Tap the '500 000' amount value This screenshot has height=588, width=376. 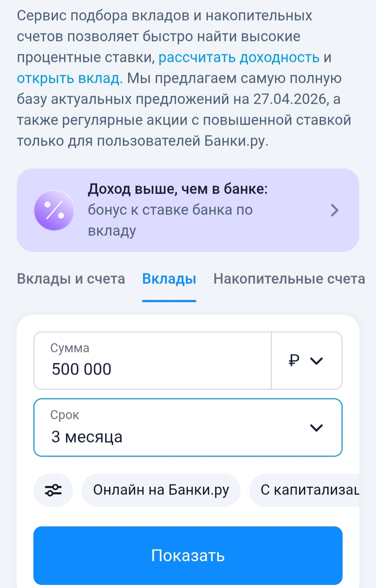coord(81,369)
